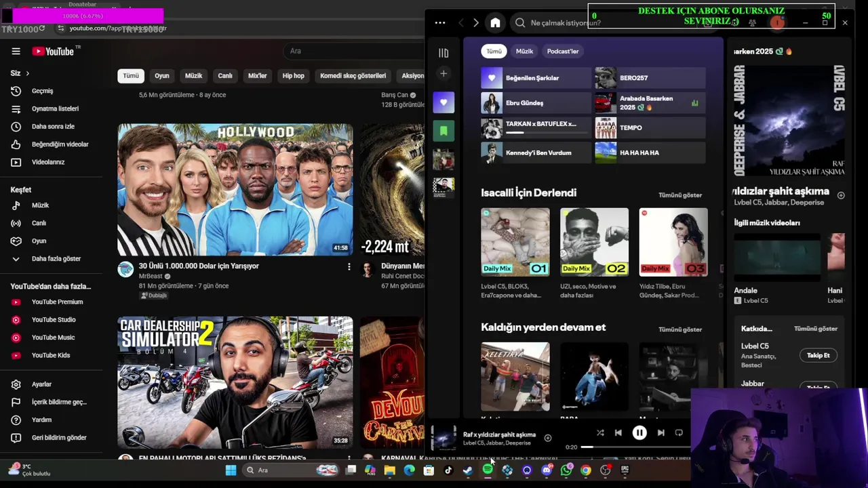The height and width of the screenshot is (488, 868).
Task: Open the Arabada Basarken 2025 tile
Action: [x=650, y=103]
